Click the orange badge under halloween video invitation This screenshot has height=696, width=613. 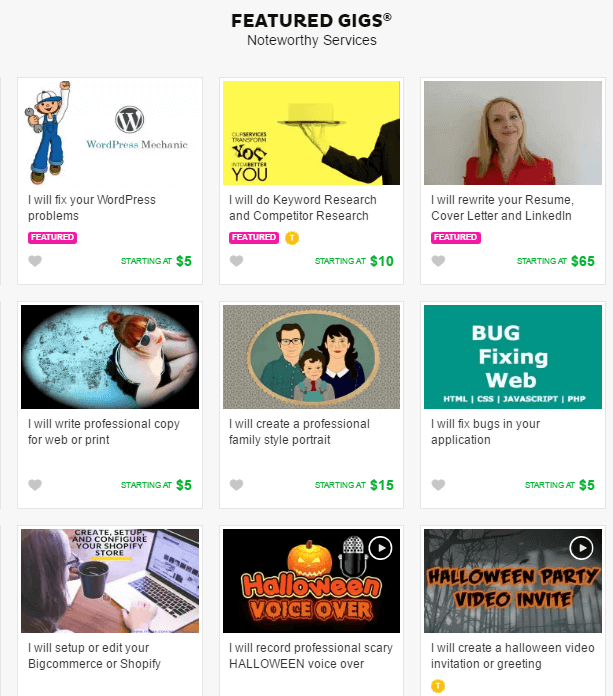click(438, 686)
